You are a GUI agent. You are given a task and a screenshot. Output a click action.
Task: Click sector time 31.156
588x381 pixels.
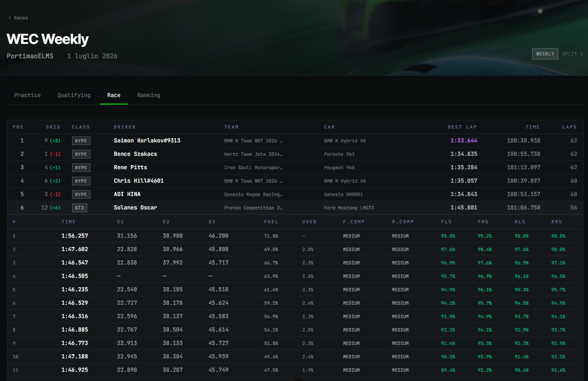coord(127,236)
